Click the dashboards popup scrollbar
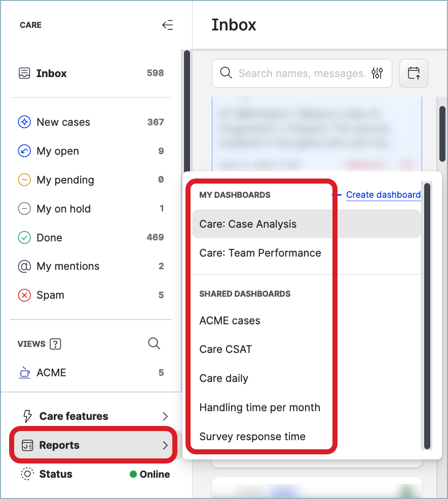This screenshot has height=499, width=448. click(427, 314)
